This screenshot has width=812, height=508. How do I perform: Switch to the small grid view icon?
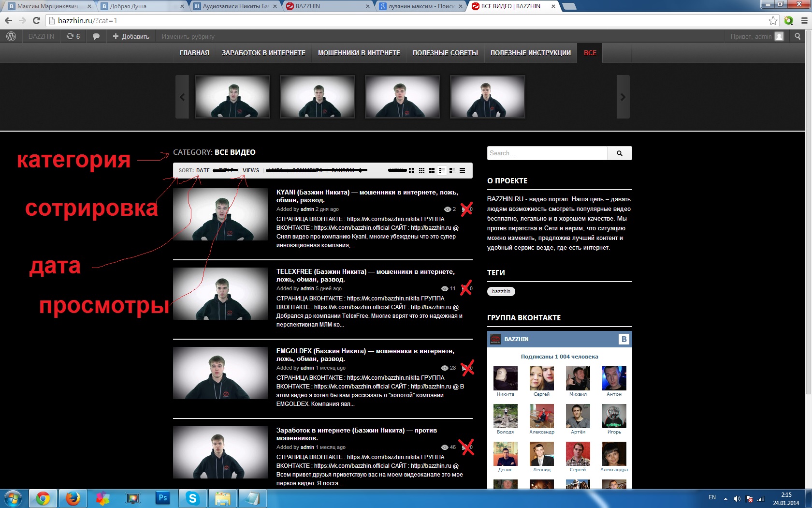(x=411, y=170)
